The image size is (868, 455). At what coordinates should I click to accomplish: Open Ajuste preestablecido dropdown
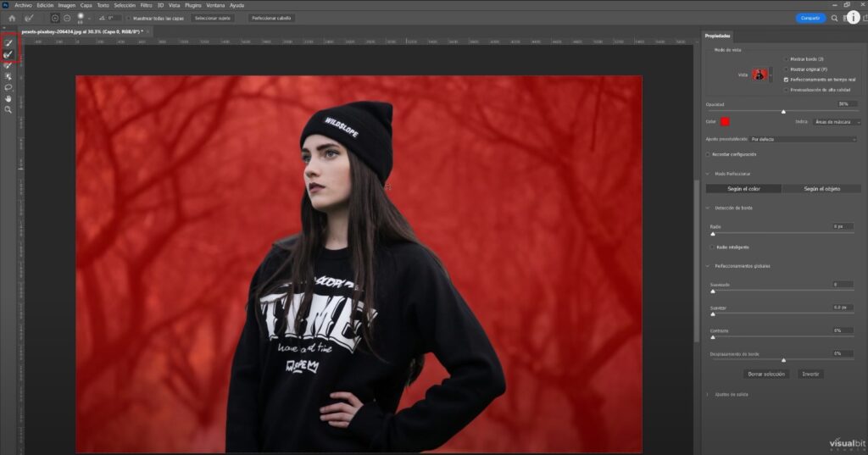tap(803, 139)
